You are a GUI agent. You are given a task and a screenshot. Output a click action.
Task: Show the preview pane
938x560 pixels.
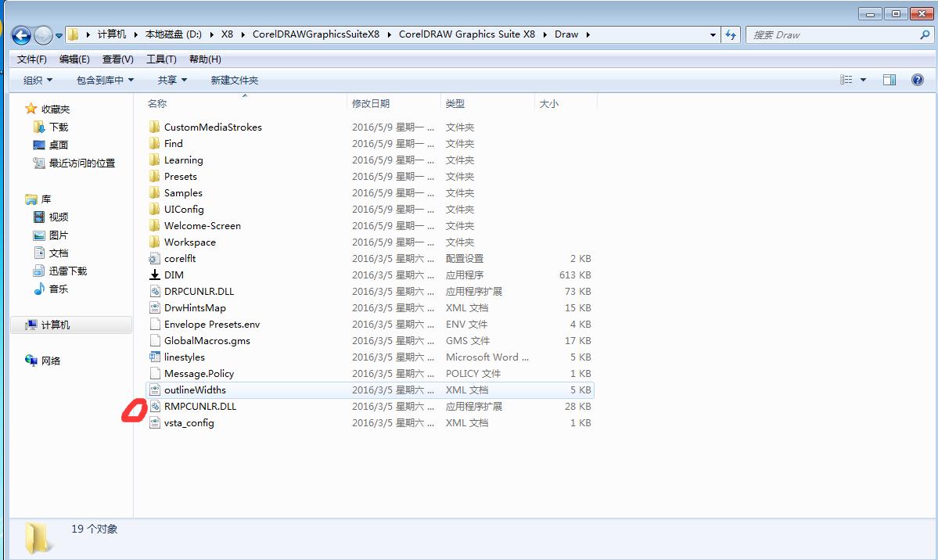[889, 79]
